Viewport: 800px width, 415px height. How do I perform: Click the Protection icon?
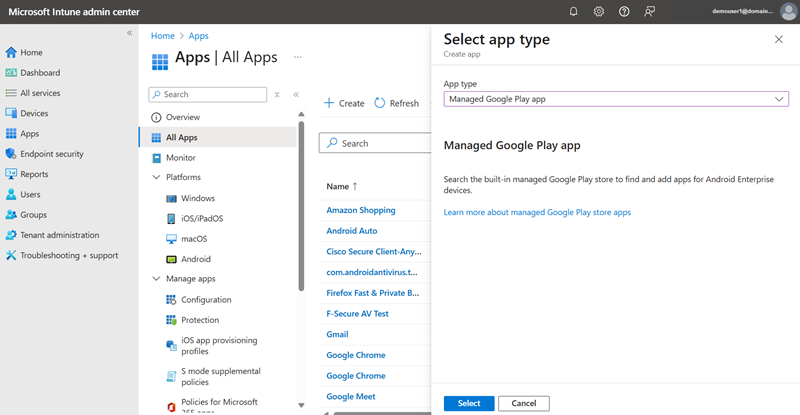(171, 320)
